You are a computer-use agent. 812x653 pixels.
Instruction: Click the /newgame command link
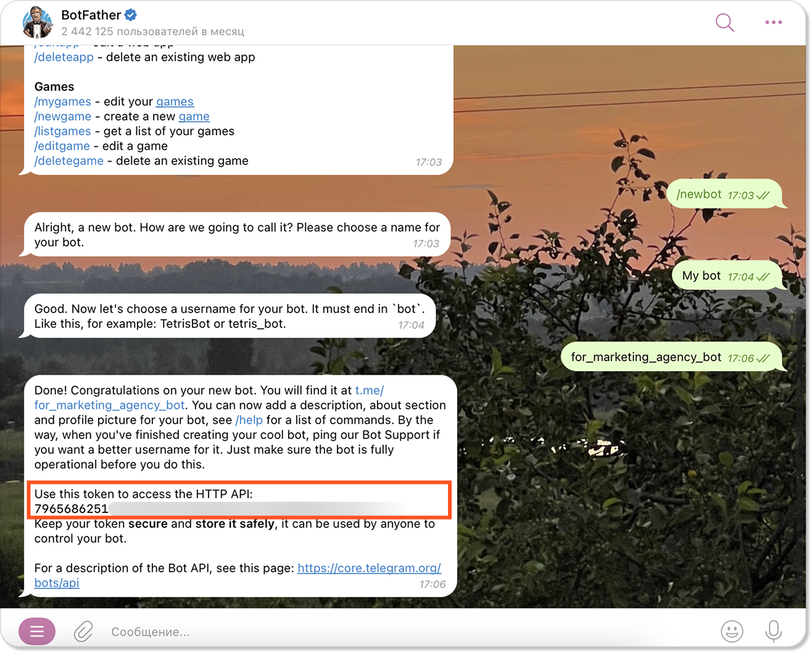(x=63, y=116)
